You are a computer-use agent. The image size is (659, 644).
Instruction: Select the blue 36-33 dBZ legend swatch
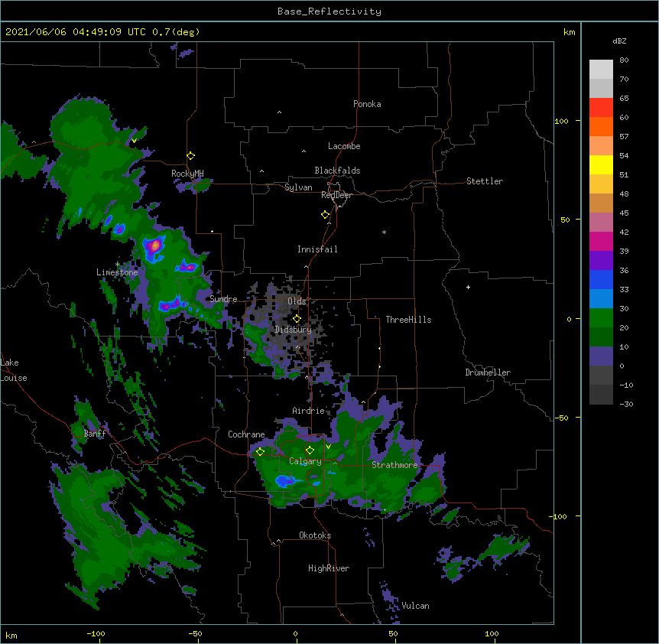point(601,280)
